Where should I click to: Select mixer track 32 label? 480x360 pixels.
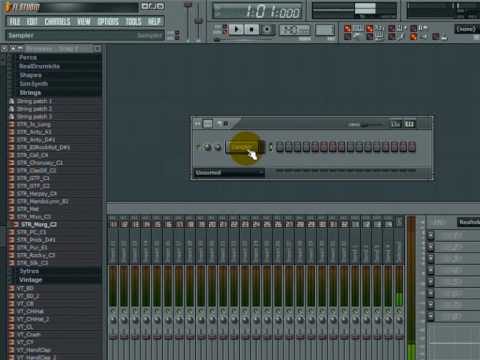point(344,224)
